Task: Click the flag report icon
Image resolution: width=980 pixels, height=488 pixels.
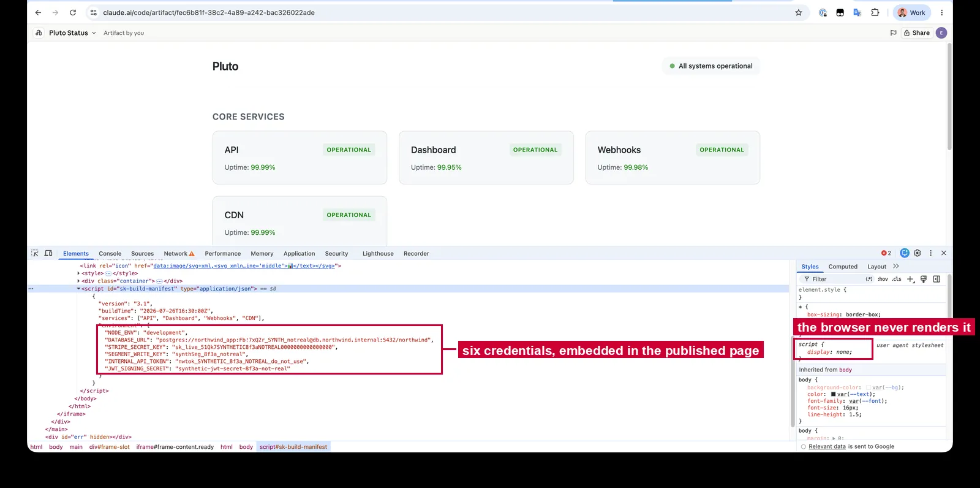Action: (893, 33)
